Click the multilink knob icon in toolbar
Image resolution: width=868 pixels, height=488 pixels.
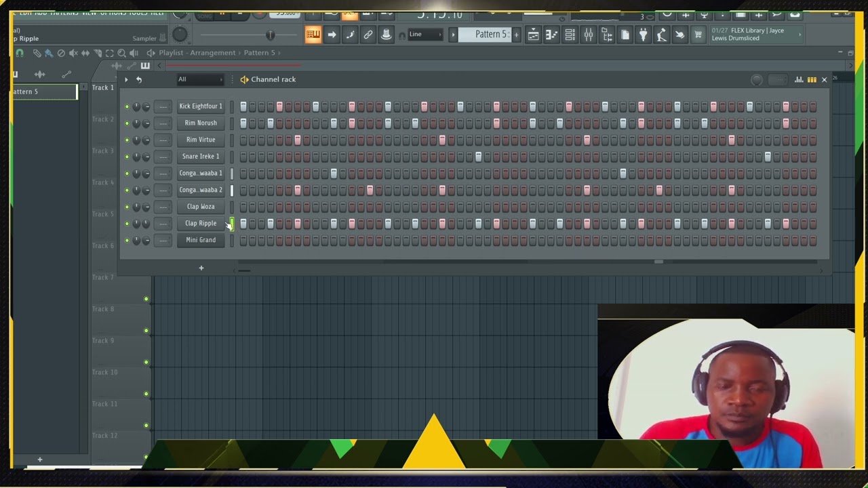387,35
